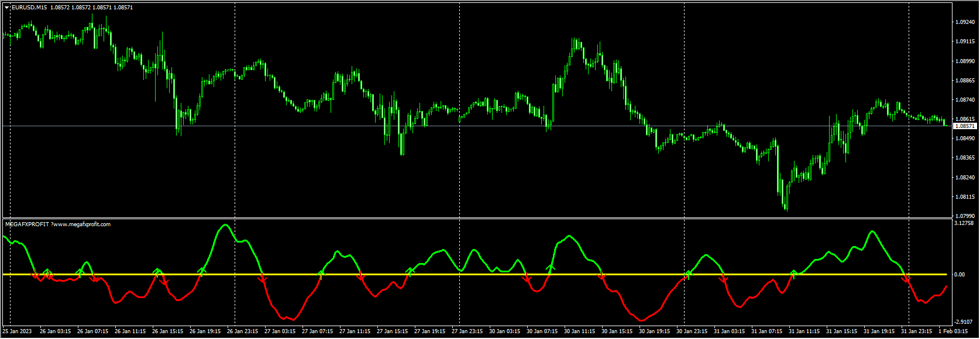Click the green up arrow above 27 Jan 07:15
This screenshot has height=339, width=980.
click(x=321, y=271)
